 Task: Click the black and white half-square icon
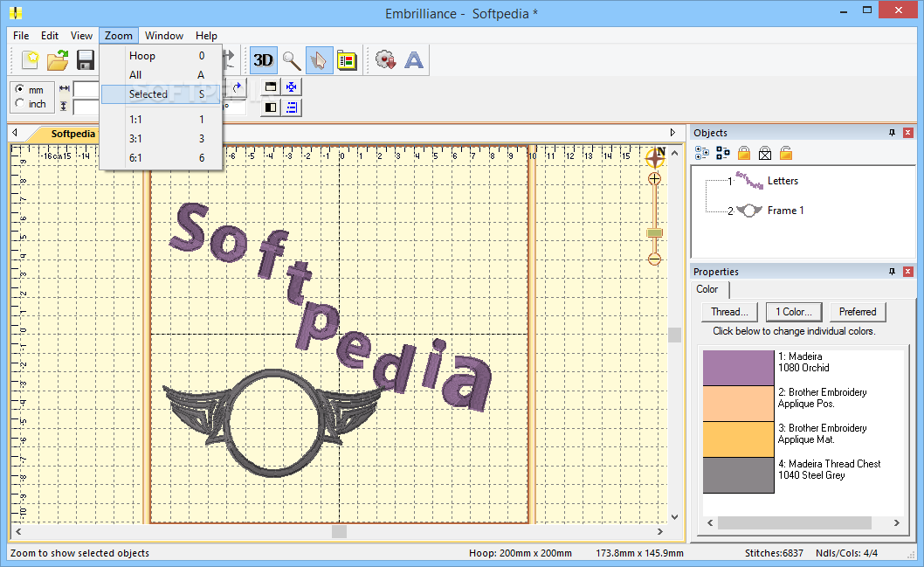click(x=271, y=107)
